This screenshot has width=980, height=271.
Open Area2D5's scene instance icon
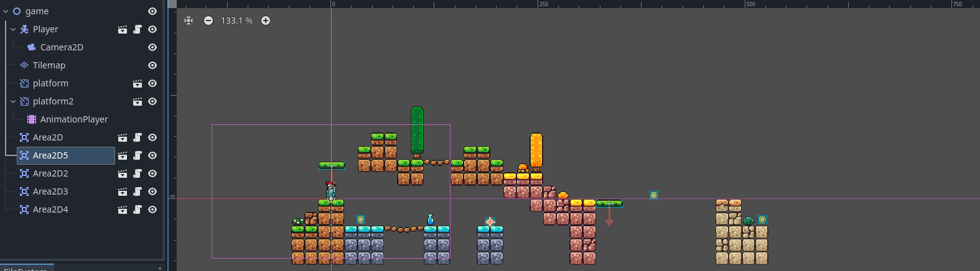pos(123,155)
